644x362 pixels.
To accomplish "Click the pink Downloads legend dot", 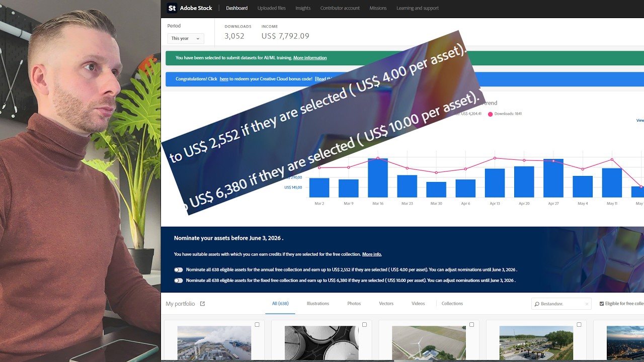I will [490, 114].
